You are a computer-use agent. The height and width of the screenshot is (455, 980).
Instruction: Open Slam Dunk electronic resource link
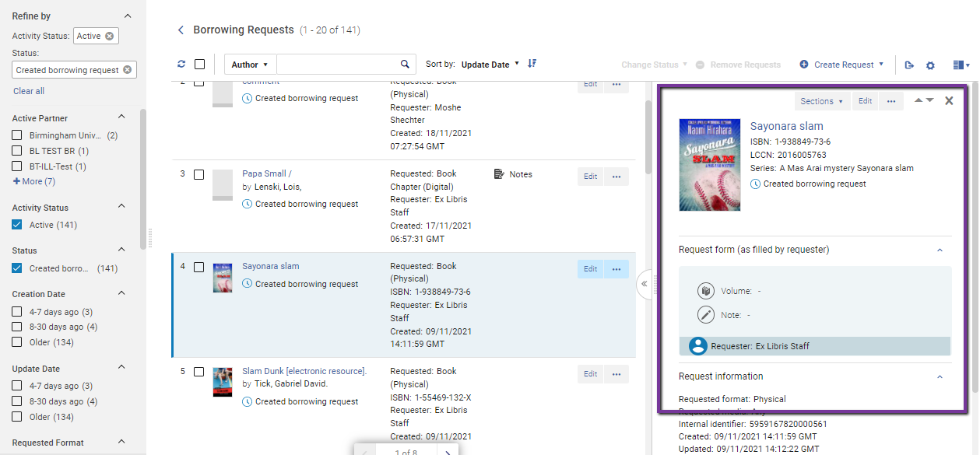point(304,371)
